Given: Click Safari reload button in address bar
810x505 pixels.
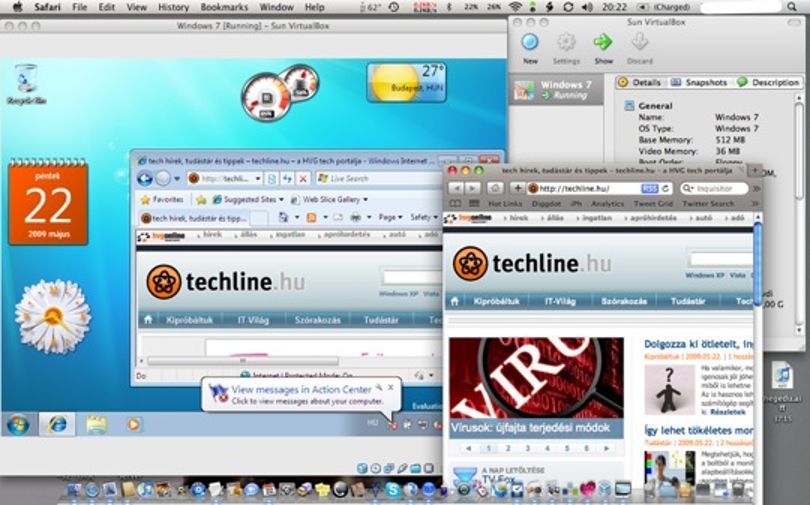Looking at the screenshot, I should (666, 188).
